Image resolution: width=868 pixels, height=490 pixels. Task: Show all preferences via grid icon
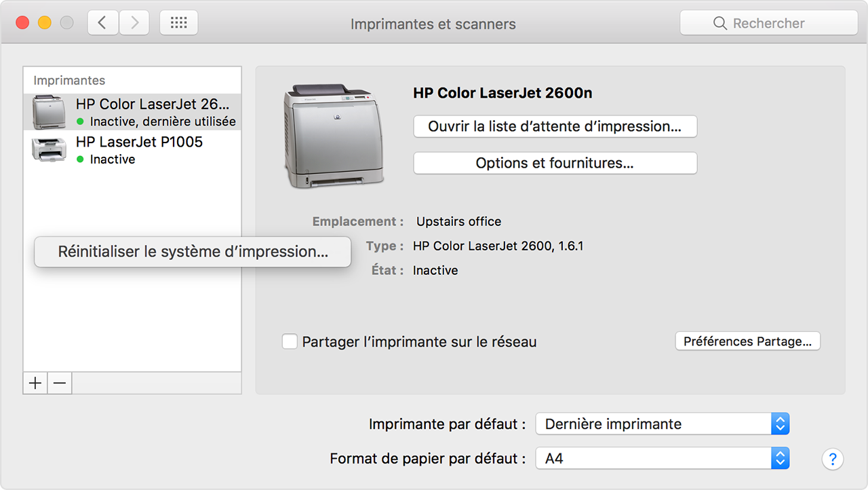pyautogui.click(x=179, y=23)
